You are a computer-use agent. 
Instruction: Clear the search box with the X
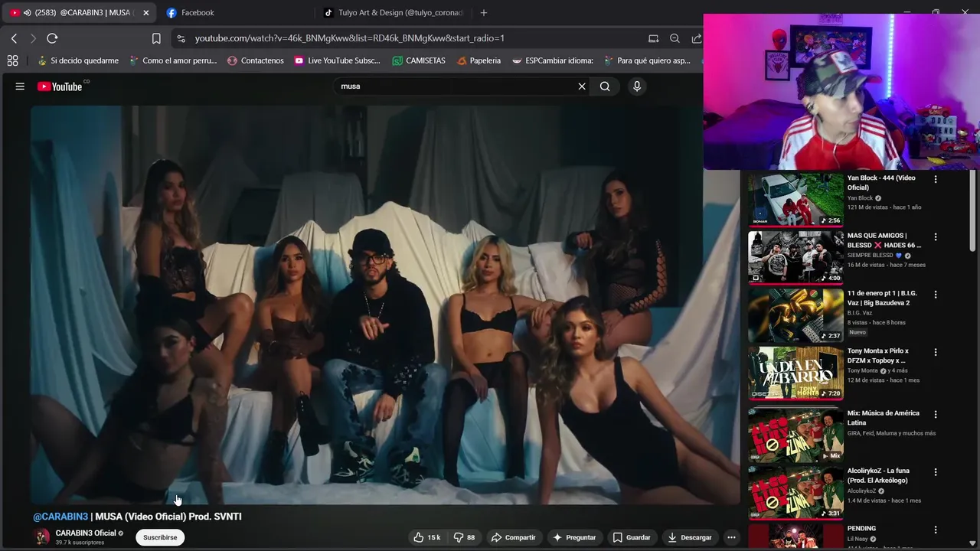click(x=582, y=86)
